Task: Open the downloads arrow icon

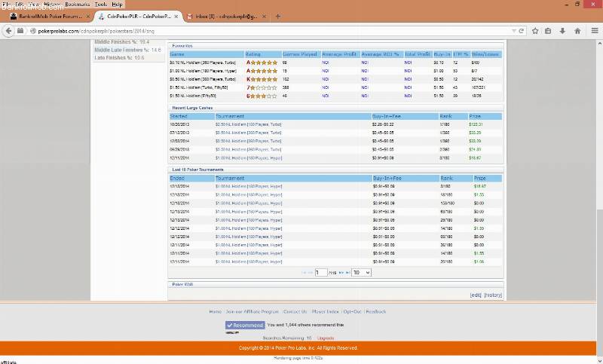Action: click(x=562, y=31)
